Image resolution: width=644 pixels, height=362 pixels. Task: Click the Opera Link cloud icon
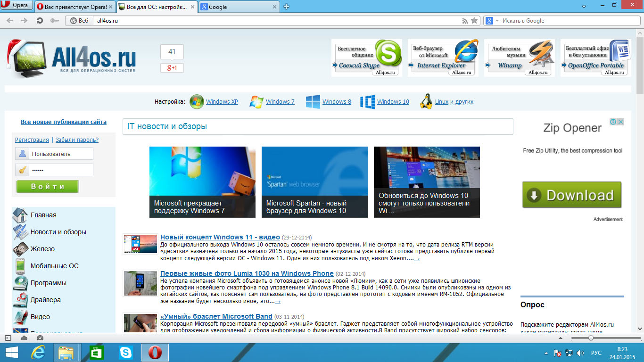coord(24,338)
